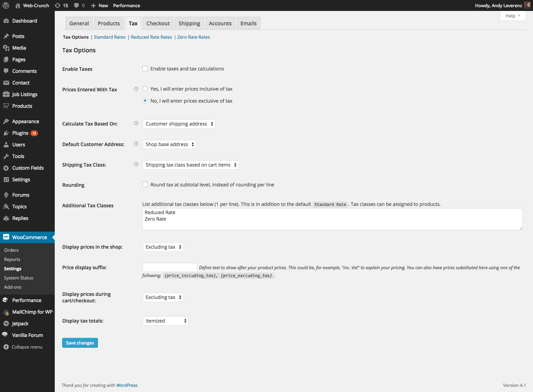Click the Additional Tax Classes textarea

point(333,219)
